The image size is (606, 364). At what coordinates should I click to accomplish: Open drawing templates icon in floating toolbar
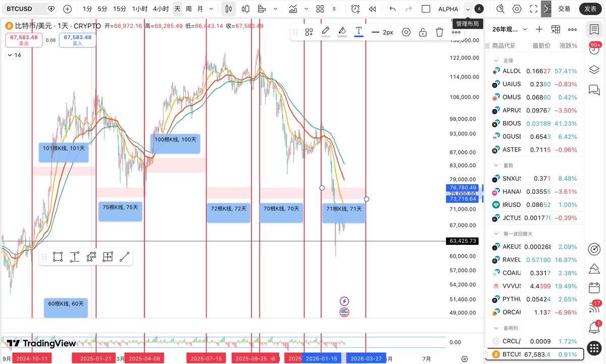tap(309, 32)
